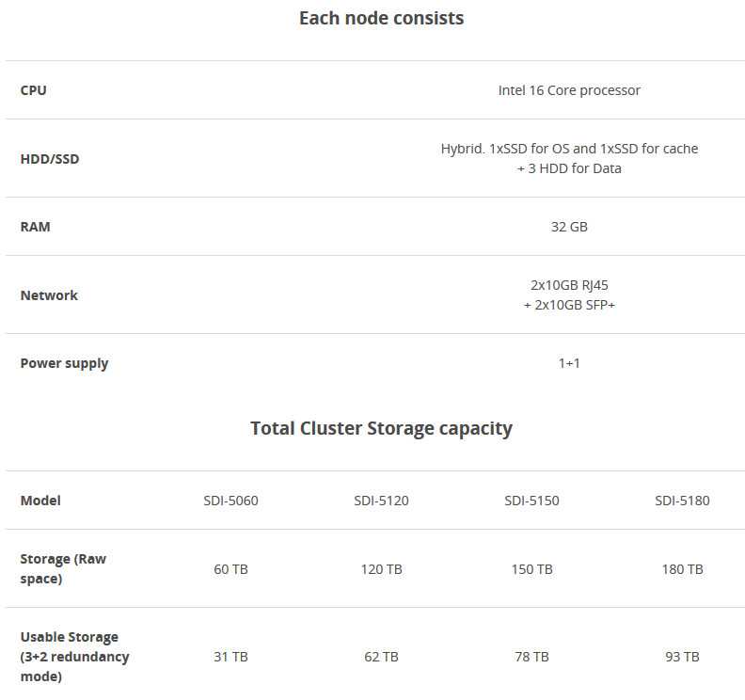Click the Hybrid SSD and HDD description
This screenshot has width=745, height=700.
pos(569,158)
